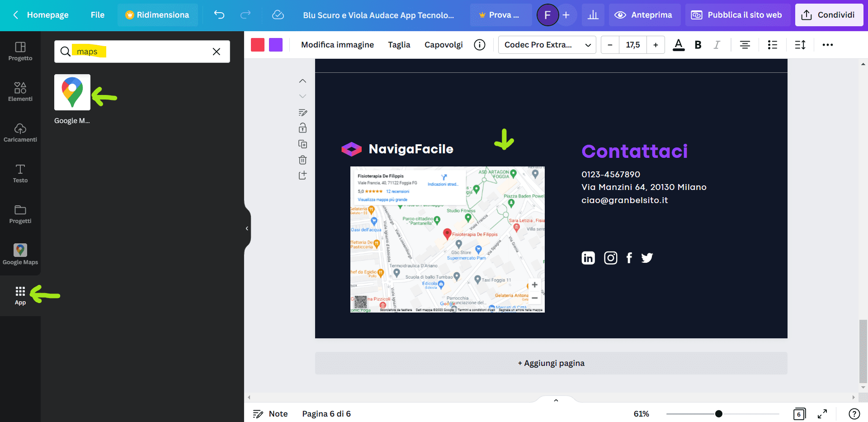868x422 pixels.
Task: Select the Twitter bird icon
Action: [x=647, y=258]
